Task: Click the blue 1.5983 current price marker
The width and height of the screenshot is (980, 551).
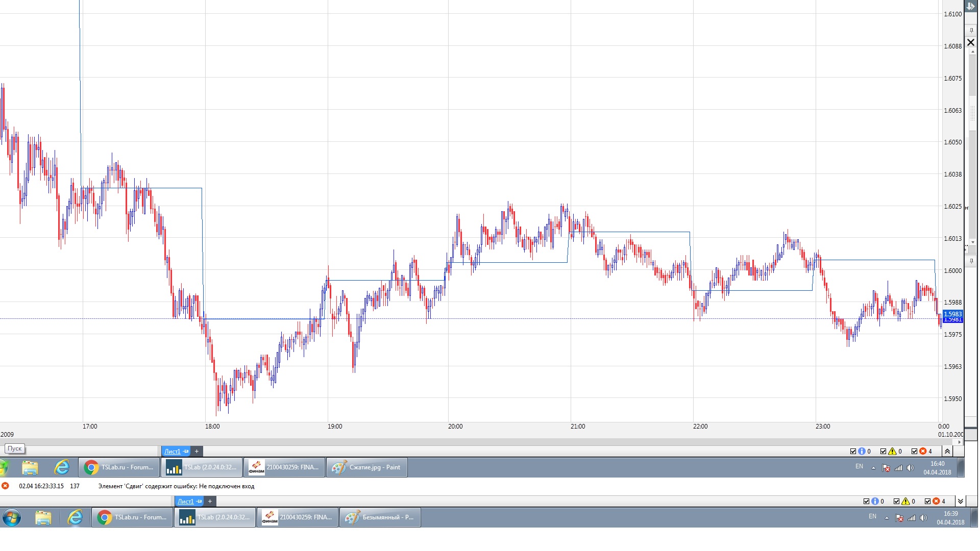Action: [952, 314]
